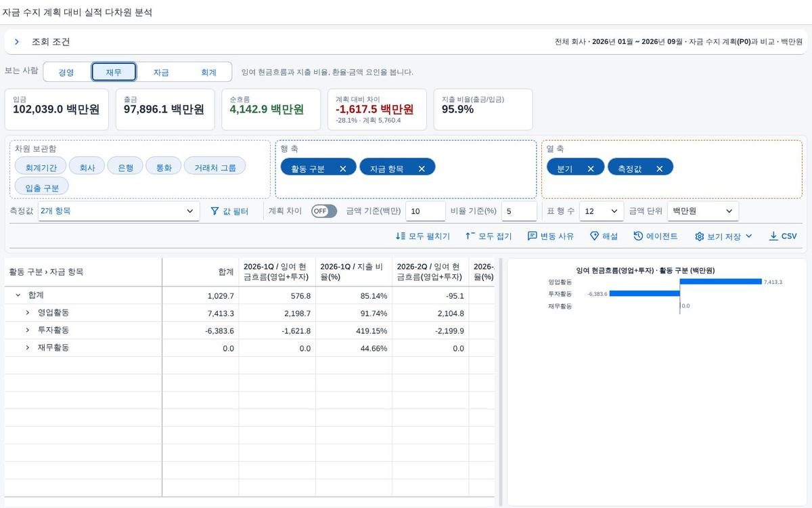Focus the 비율 기준(%) input field
Screen dimensions: 812x508
tap(519, 211)
